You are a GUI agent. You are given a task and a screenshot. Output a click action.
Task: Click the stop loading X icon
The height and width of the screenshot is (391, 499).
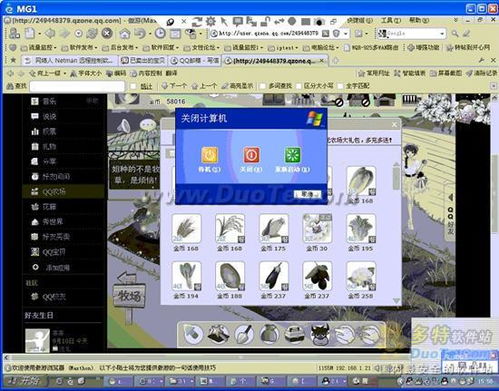point(107,33)
